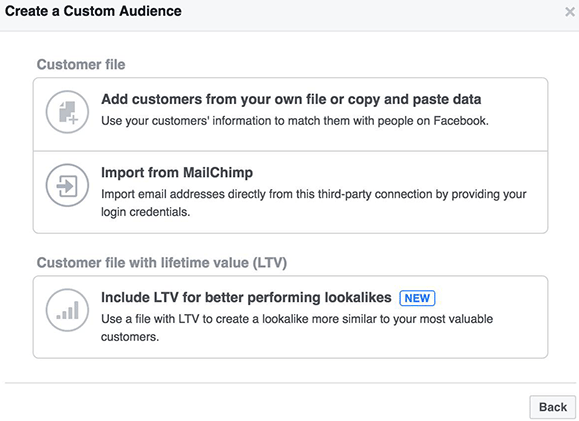Select "Add customers from your own file" title
Image resolution: width=579 pixels, height=421 pixels.
(291, 99)
